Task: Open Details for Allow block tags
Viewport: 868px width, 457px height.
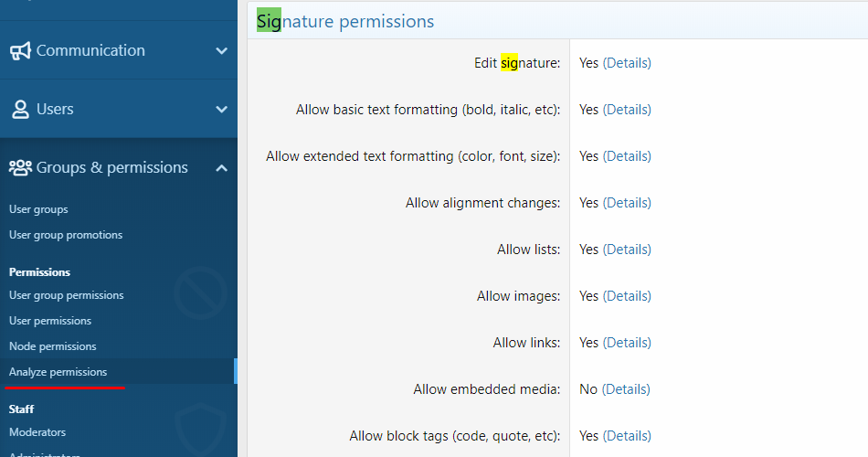Action: [x=627, y=436]
